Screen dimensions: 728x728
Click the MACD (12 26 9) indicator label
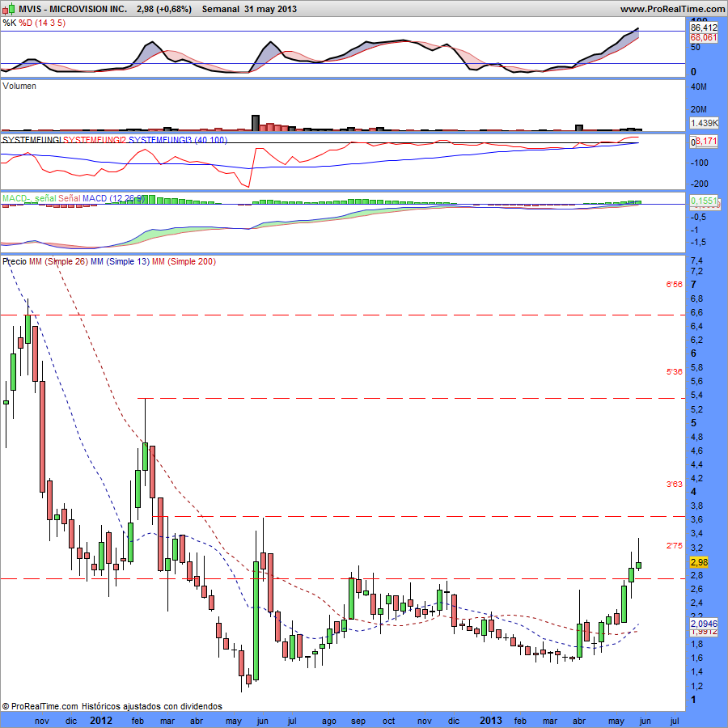coord(115,198)
